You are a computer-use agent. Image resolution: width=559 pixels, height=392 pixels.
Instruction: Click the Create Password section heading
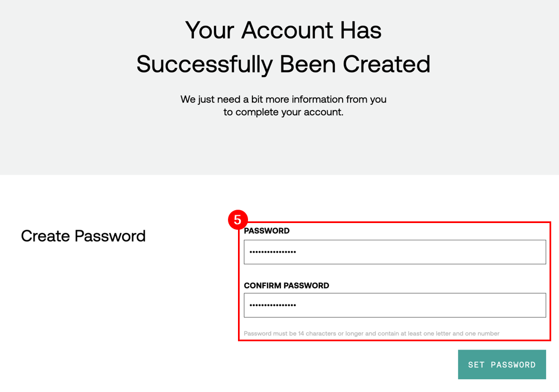83,236
